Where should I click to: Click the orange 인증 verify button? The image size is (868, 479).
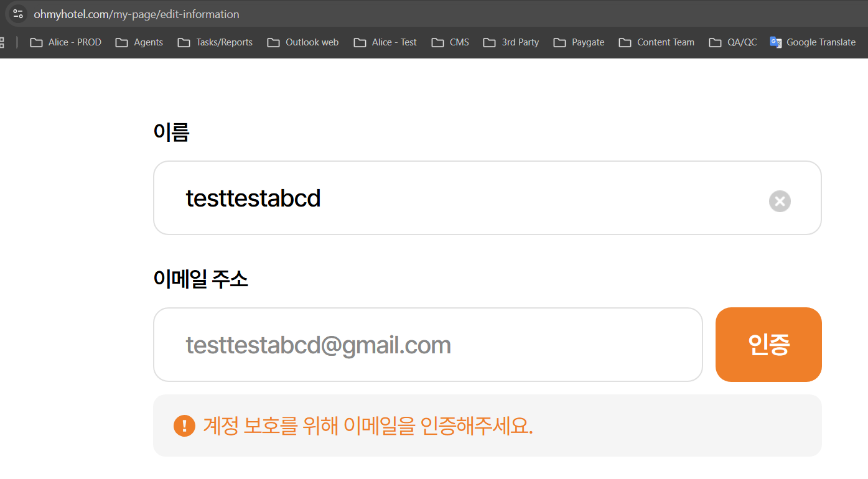tap(768, 345)
